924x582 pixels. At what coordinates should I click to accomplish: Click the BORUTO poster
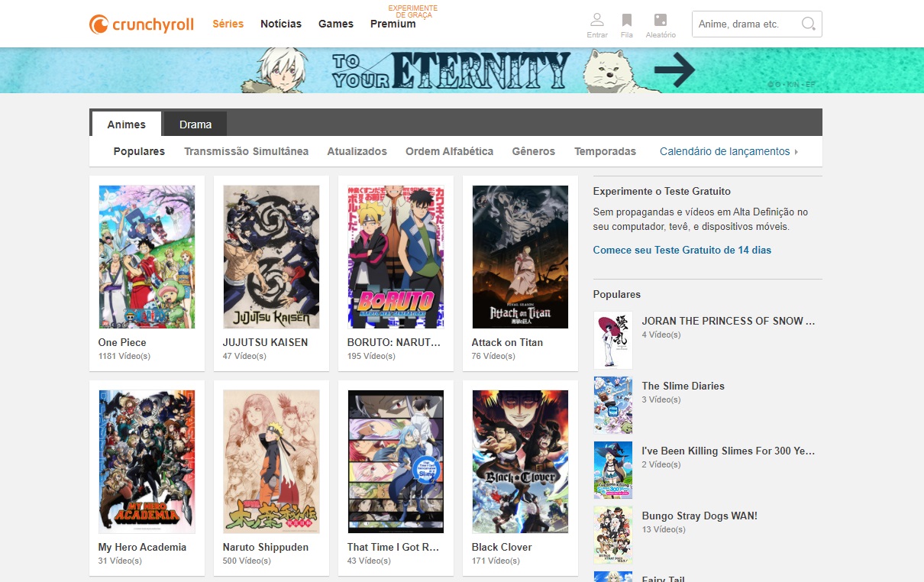396,257
